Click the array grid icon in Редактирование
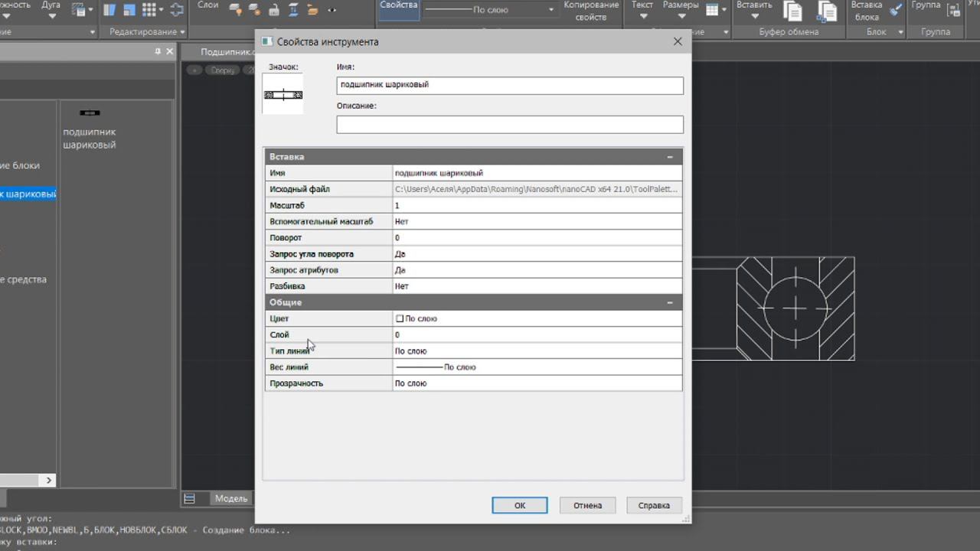The image size is (980, 551). pyautogui.click(x=149, y=10)
